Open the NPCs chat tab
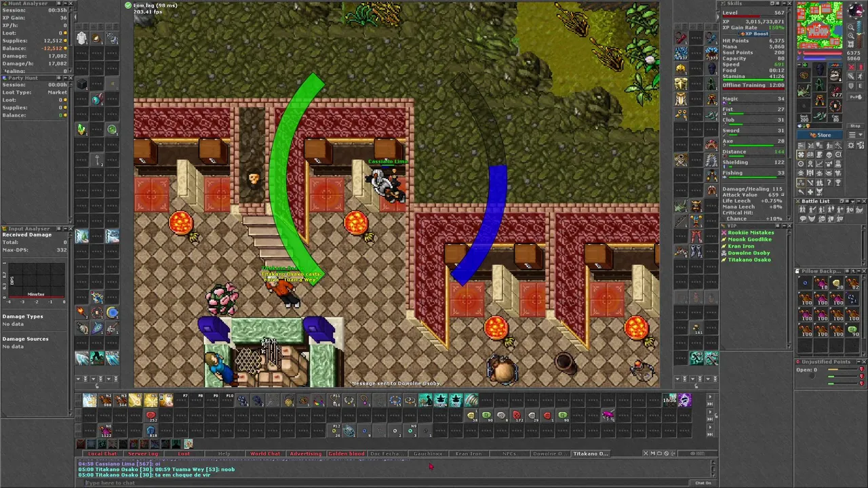This screenshot has height=488, width=868. click(x=509, y=453)
